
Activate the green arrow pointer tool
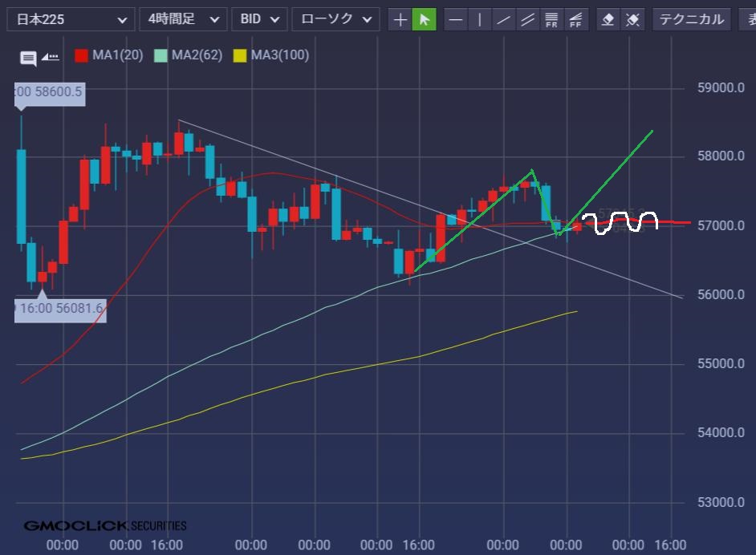click(x=425, y=19)
